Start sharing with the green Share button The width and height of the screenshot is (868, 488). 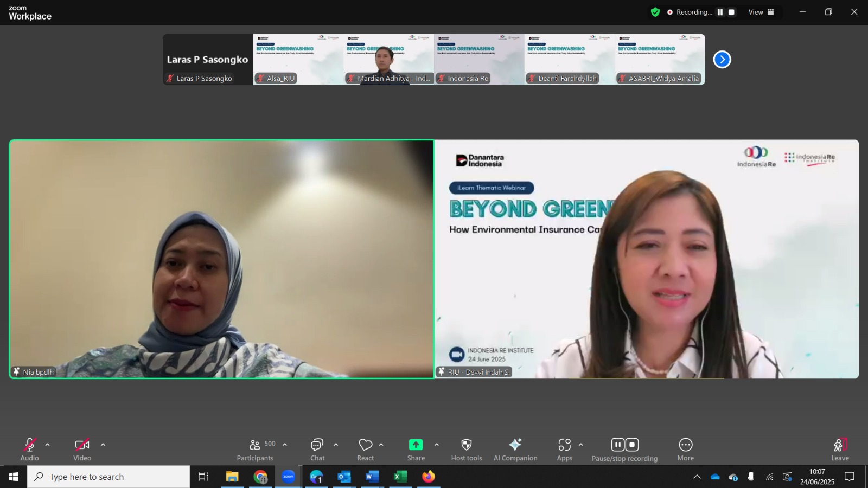416,450
